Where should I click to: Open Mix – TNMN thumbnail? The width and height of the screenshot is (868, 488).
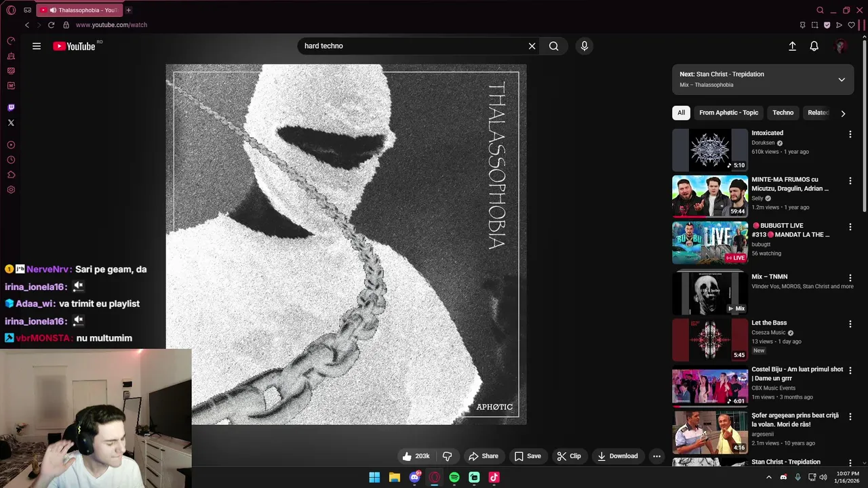(x=710, y=293)
